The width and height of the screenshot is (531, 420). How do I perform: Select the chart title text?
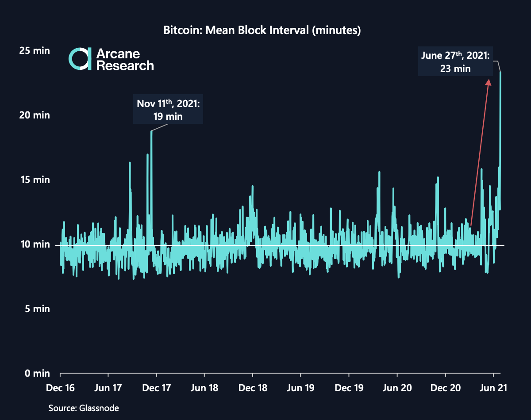[x=262, y=30]
